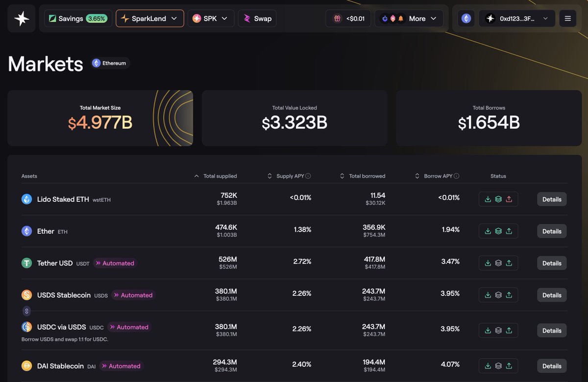Click the '752K' total supplied value

(x=229, y=195)
